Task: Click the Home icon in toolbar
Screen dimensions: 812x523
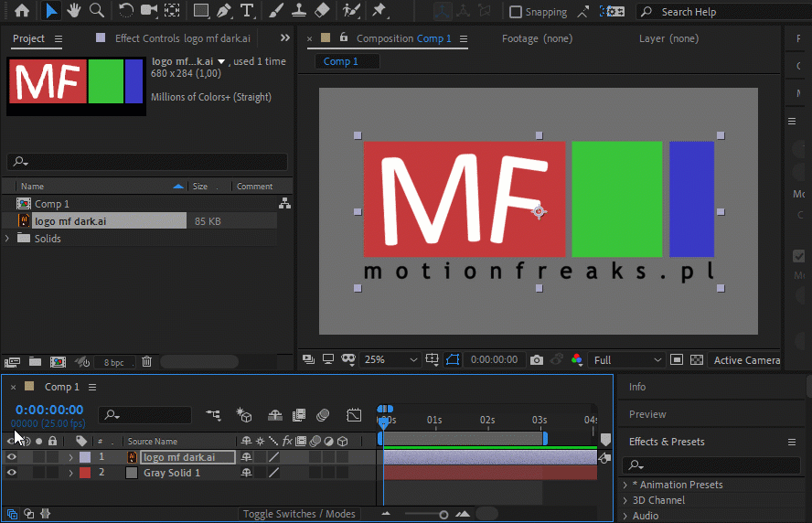Action: (22, 10)
